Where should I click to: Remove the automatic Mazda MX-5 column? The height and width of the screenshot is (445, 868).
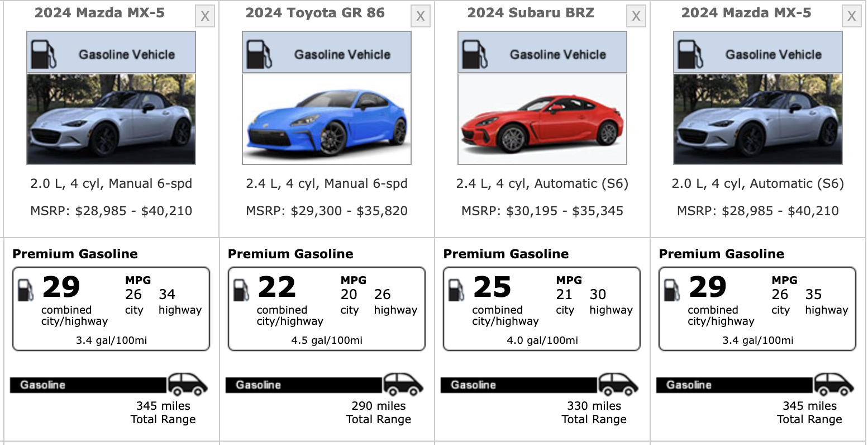(851, 16)
